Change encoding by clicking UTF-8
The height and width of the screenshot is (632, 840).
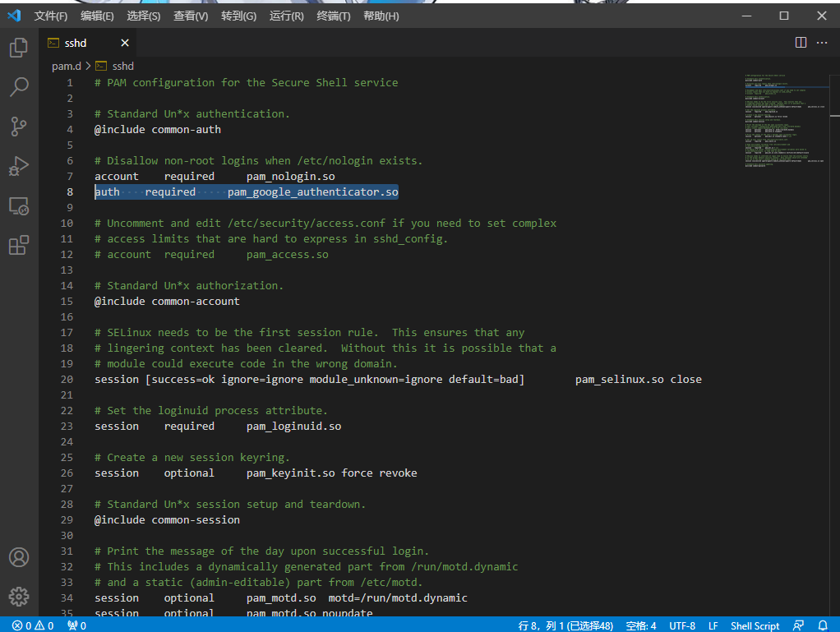coord(682,625)
